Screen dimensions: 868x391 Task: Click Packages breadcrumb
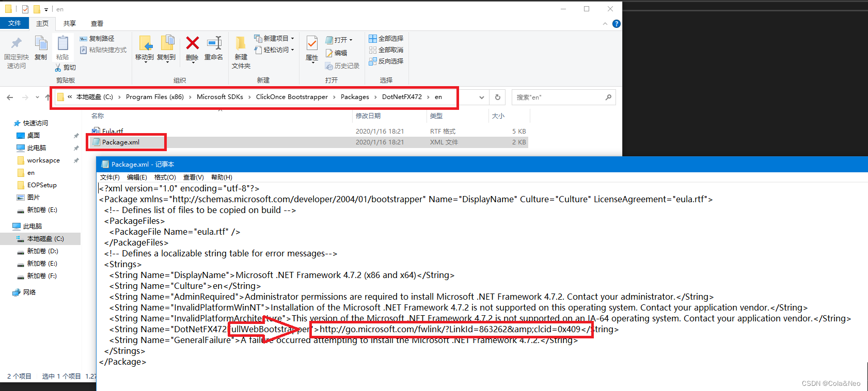[355, 97]
